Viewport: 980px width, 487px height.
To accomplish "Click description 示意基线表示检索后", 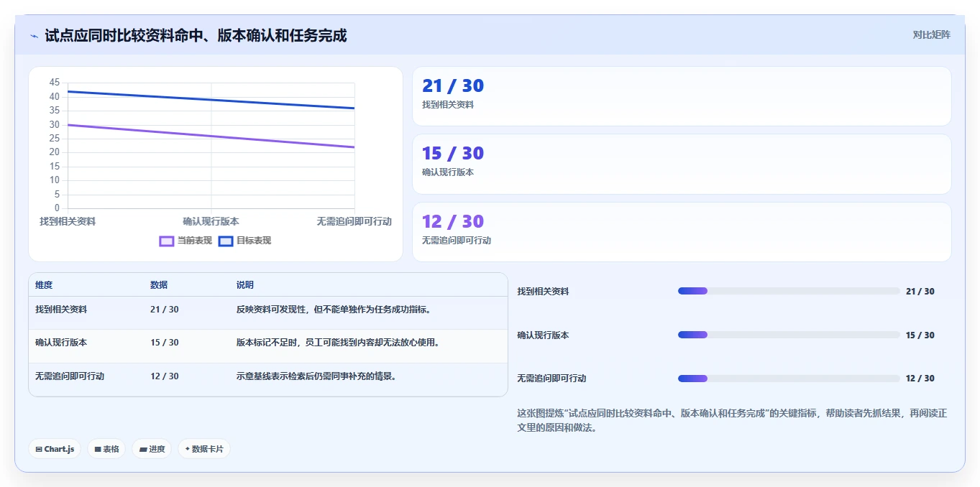I will point(317,376).
